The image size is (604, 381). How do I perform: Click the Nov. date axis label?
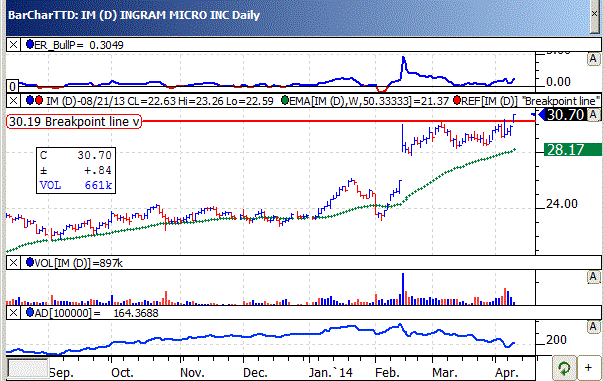192,373
